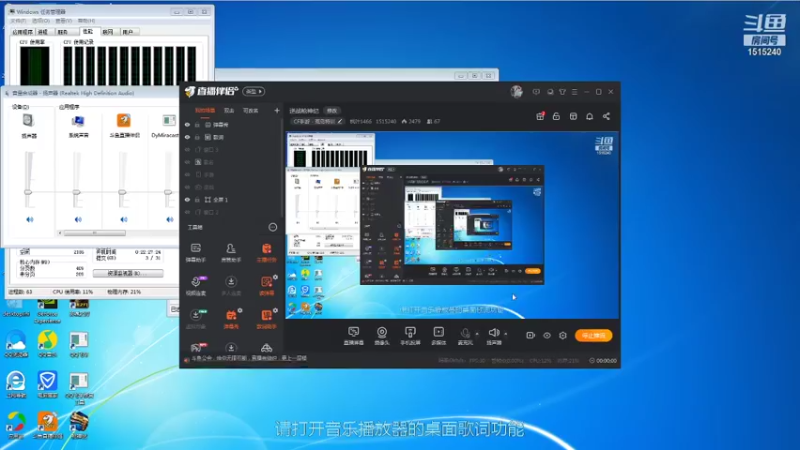Open the settings gear in streaming toolbar

pyautogui.click(x=563, y=336)
